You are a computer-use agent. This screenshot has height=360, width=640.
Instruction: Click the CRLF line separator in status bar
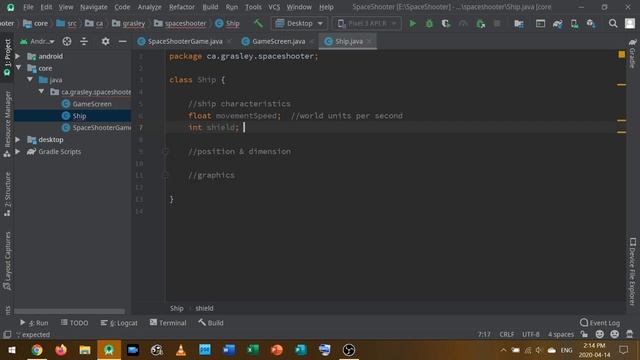(x=507, y=334)
